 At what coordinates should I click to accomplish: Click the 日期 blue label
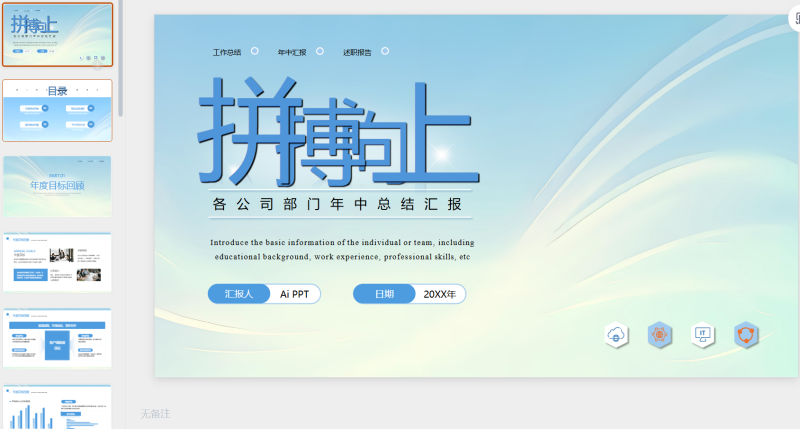(x=384, y=294)
